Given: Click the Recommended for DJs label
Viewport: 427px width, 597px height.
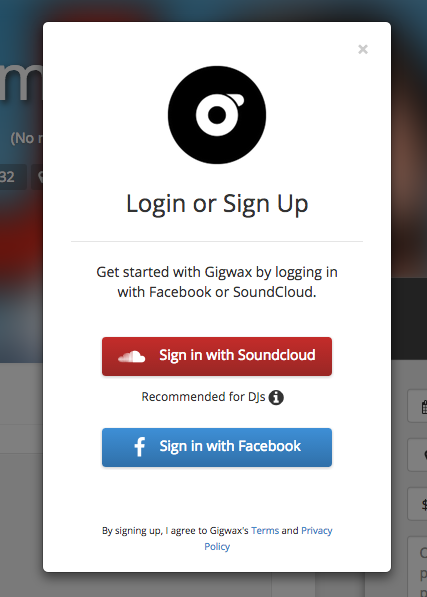Looking at the screenshot, I should [203, 397].
